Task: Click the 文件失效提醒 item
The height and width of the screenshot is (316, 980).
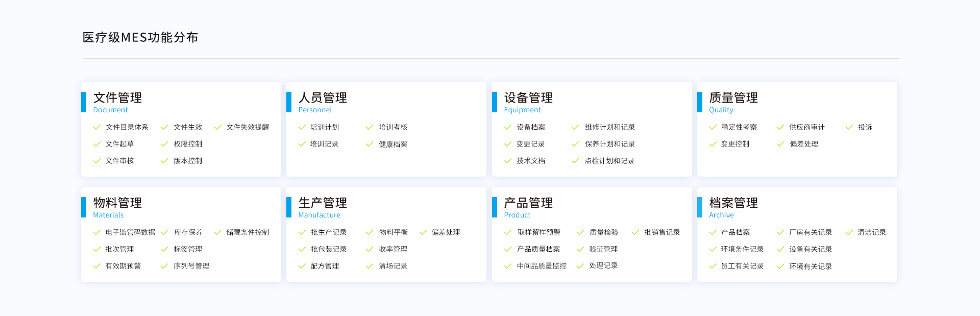Action: coord(248,127)
